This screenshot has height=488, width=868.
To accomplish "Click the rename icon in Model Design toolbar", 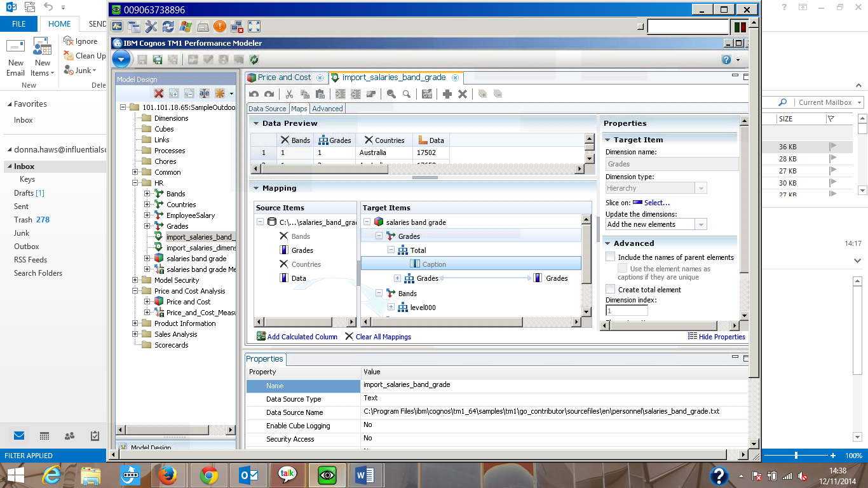I will [x=205, y=93].
